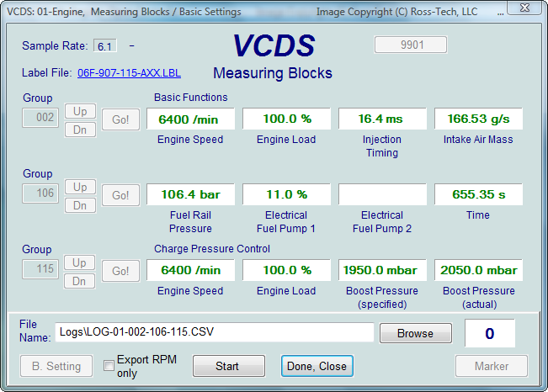Click the Sample Rate 6.1 value box
The width and height of the screenshot is (548, 392).
coord(105,46)
